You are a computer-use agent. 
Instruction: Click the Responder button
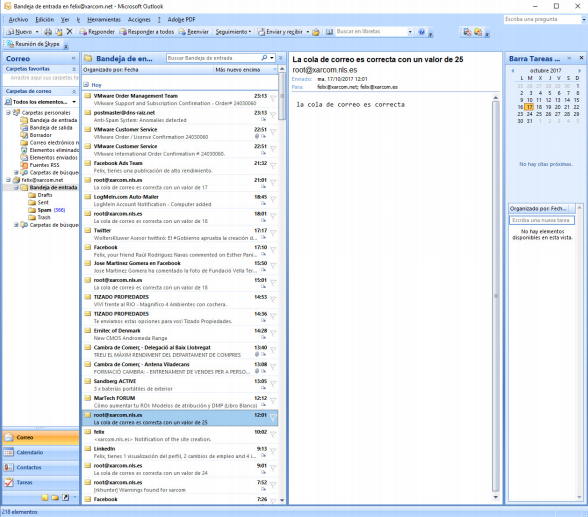click(x=97, y=32)
